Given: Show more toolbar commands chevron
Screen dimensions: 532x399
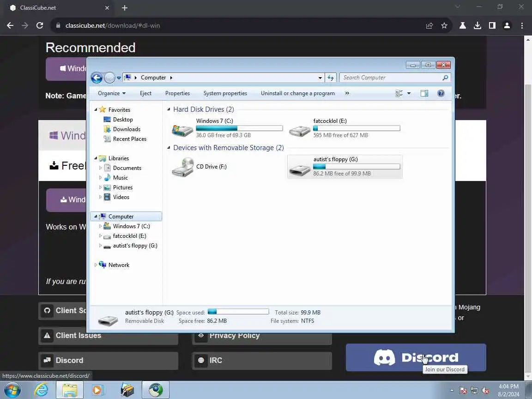Looking at the screenshot, I should coord(347,93).
